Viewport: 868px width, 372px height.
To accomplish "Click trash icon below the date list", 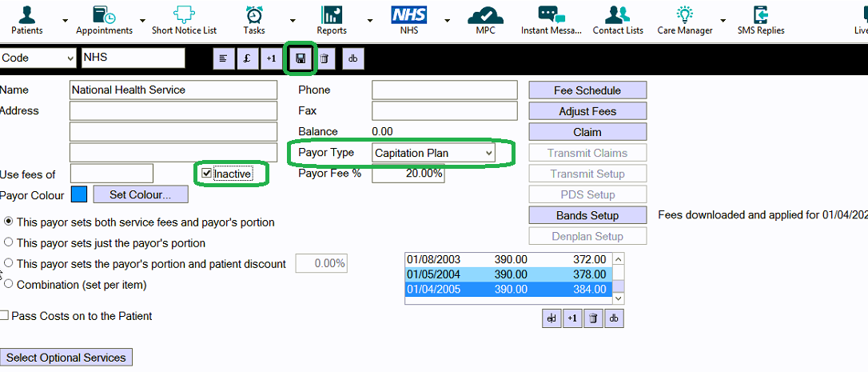I will coord(593,318).
